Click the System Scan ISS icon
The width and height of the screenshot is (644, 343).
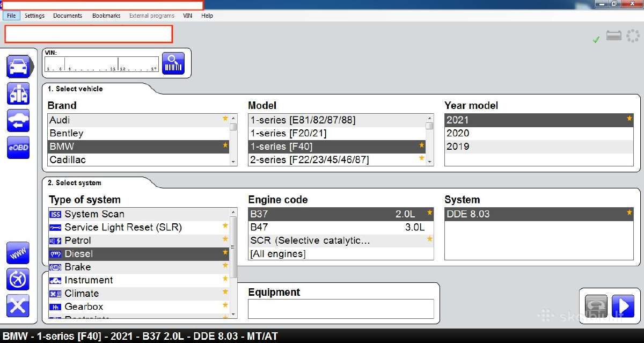[x=55, y=214]
